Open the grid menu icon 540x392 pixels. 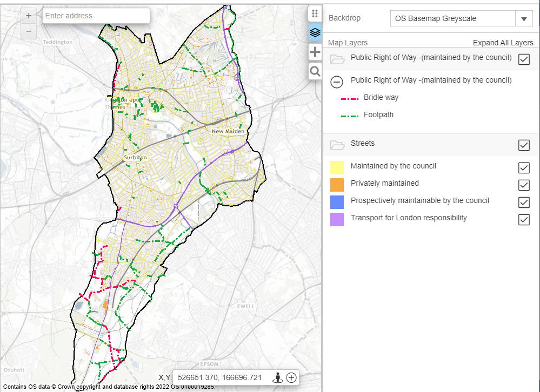tap(315, 13)
